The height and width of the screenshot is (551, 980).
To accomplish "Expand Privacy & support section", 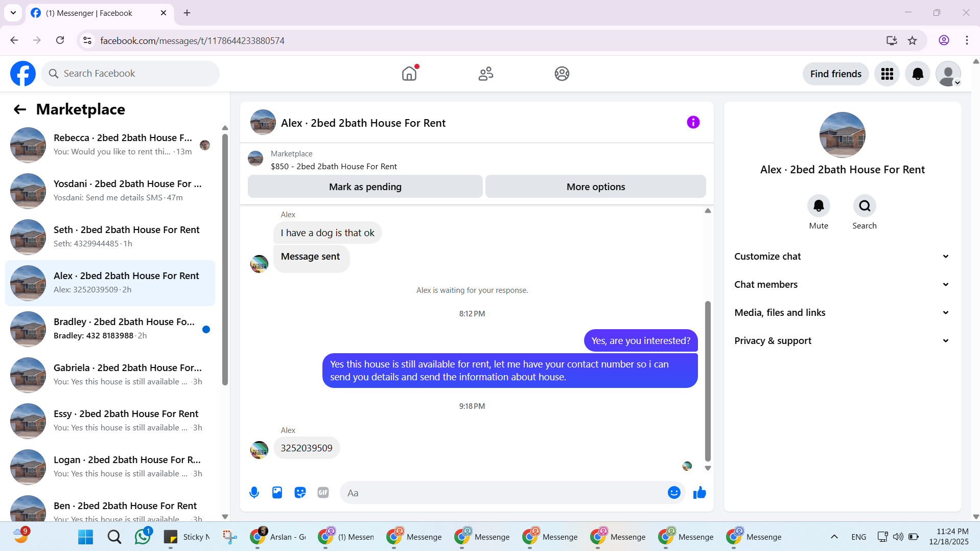I will point(842,341).
